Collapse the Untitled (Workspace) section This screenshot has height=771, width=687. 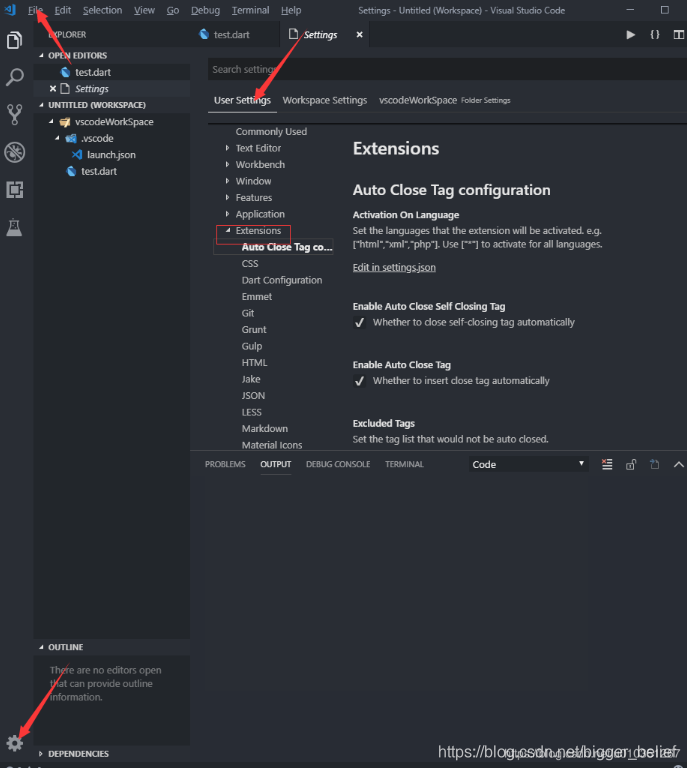click(x=41, y=105)
